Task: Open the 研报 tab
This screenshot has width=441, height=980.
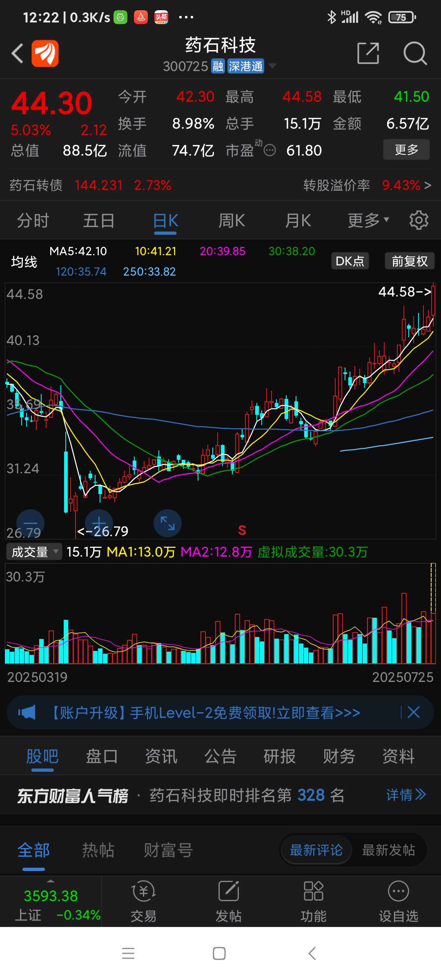Action: pyautogui.click(x=280, y=756)
